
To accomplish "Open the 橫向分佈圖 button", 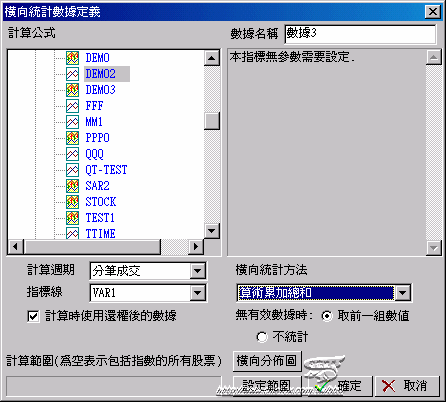I will (x=267, y=361).
